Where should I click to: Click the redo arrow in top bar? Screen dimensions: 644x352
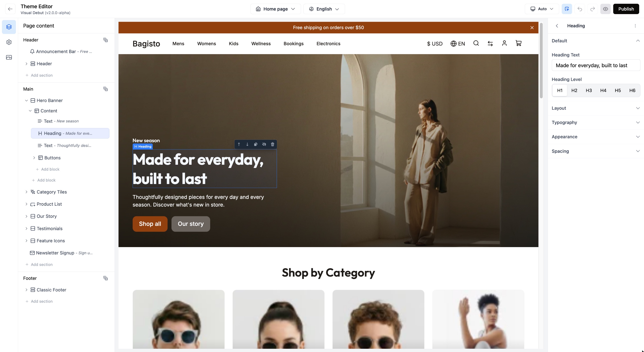[593, 9]
